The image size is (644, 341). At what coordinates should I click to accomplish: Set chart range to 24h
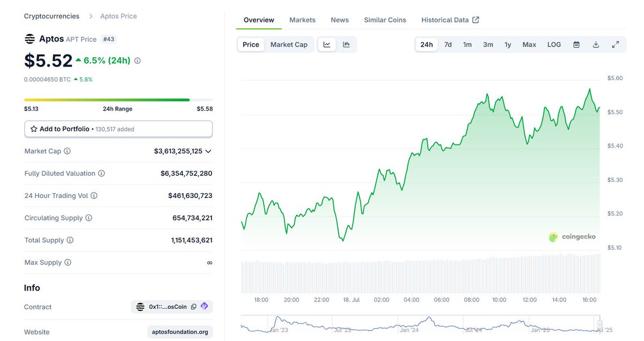pyautogui.click(x=427, y=45)
